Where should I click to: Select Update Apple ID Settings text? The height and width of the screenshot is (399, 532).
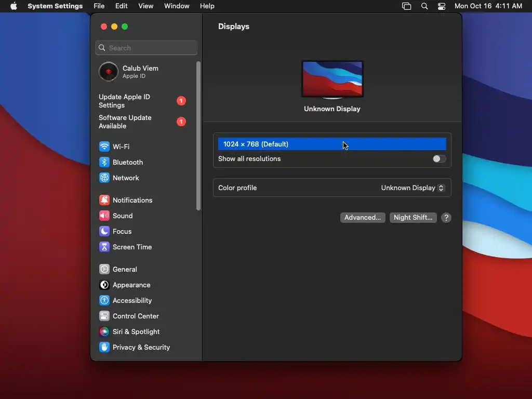point(124,101)
